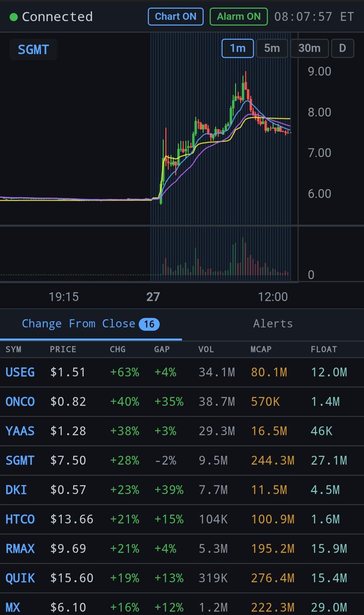Select the 1m chart timeframe
Image resolution: width=364 pixels, height=615 pixels.
click(x=238, y=48)
